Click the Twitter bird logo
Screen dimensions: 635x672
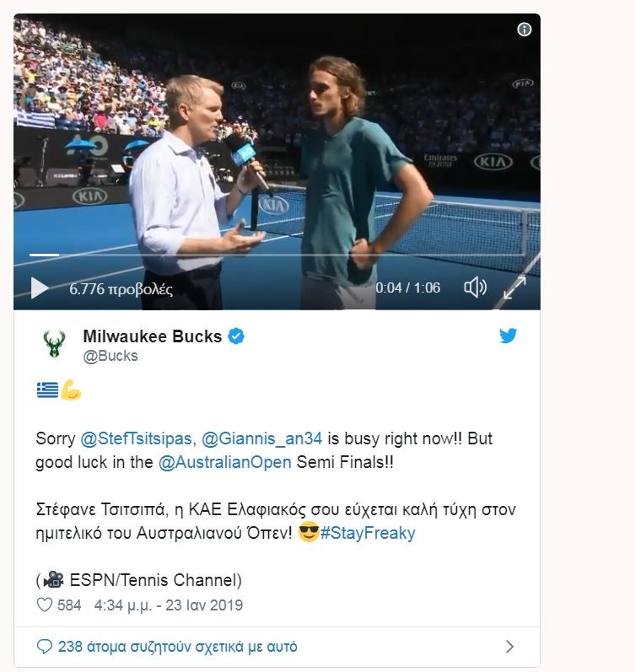tap(508, 336)
